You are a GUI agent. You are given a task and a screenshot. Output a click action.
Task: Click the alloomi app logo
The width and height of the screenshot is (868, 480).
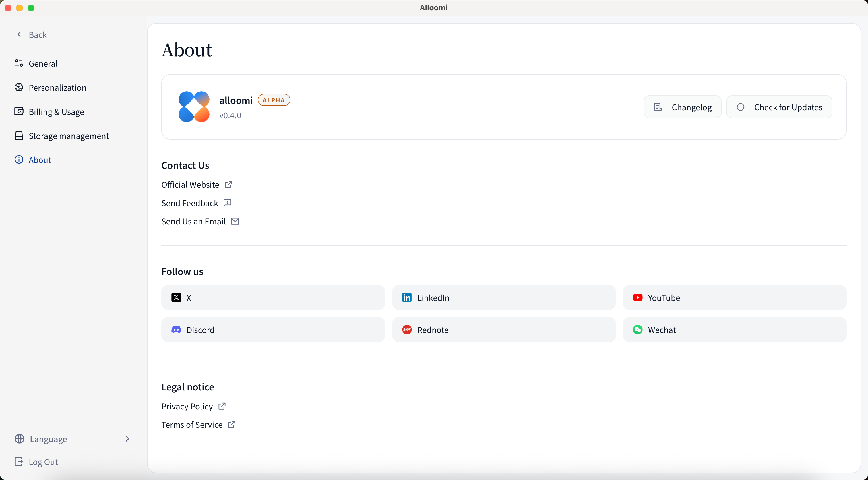tap(194, 107)
